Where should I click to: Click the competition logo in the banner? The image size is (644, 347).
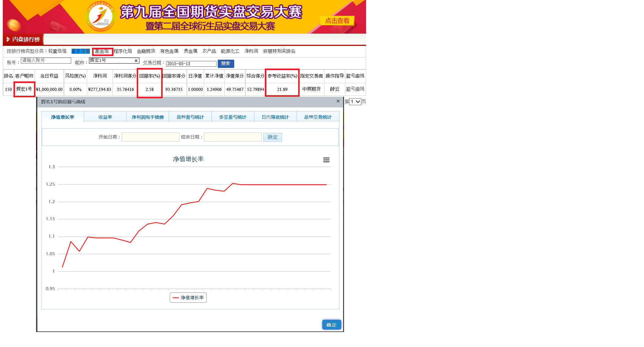click(101, 17)
